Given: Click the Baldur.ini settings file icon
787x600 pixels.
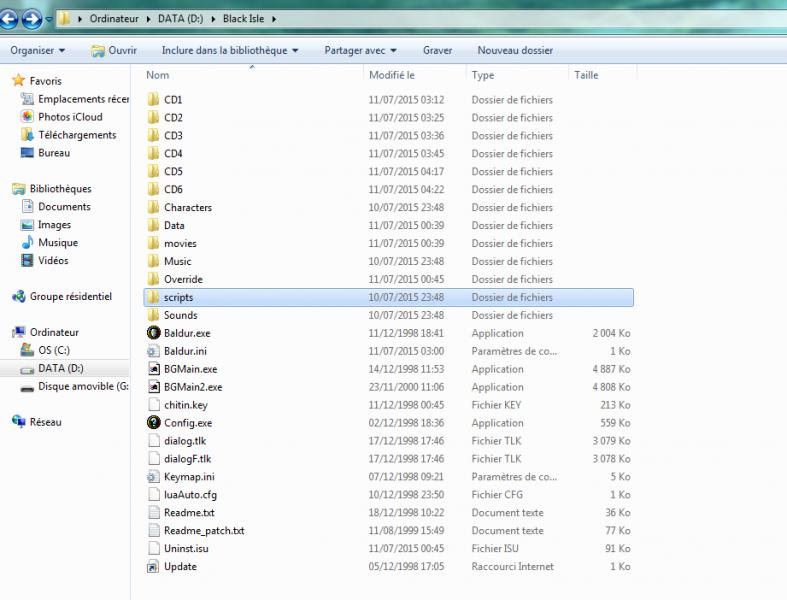Looking at the screenshot, I should 153,351.
